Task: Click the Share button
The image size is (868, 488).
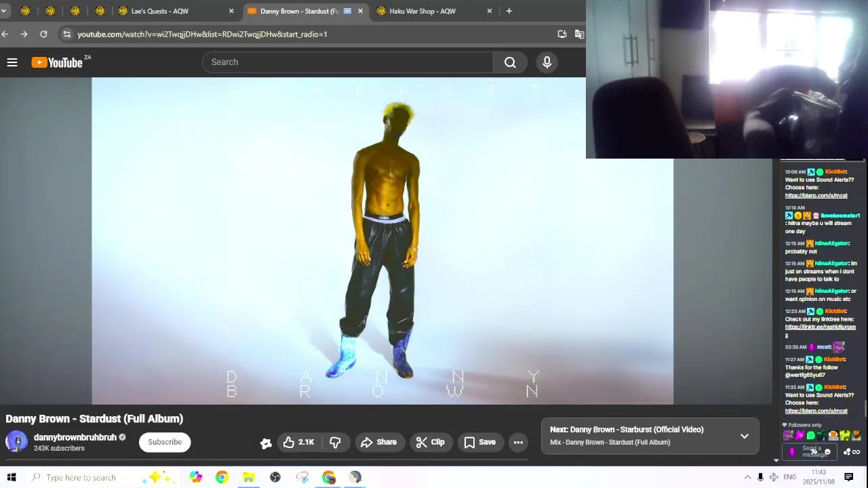Action: [x=379, y=442]
